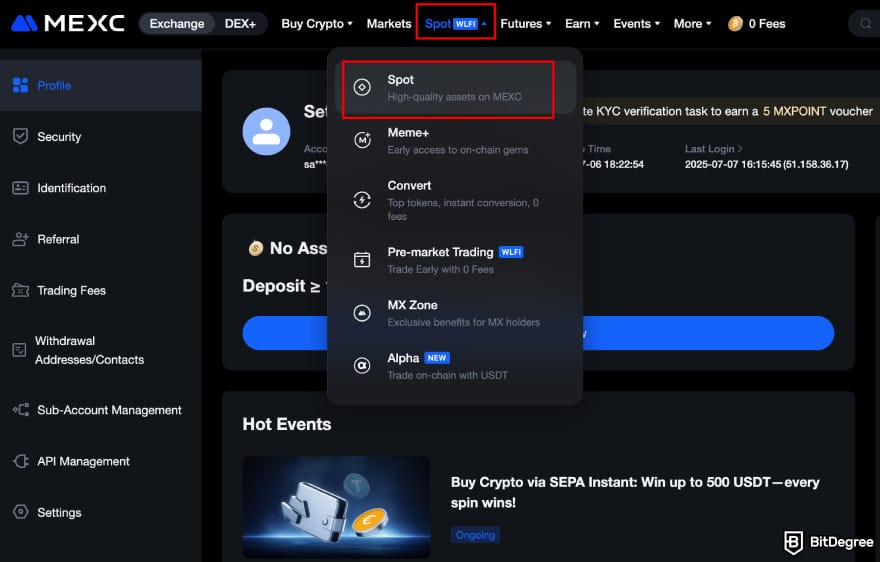Image resolution: width=880 pixels, height=562 pixels.
Task: Open 0 Fees link
Action: pos(757,24)
